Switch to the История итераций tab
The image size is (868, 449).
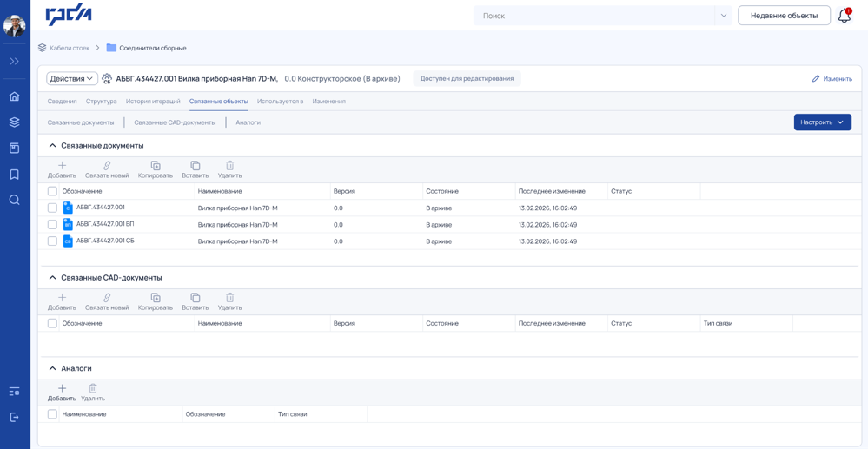tap(153, 102)
